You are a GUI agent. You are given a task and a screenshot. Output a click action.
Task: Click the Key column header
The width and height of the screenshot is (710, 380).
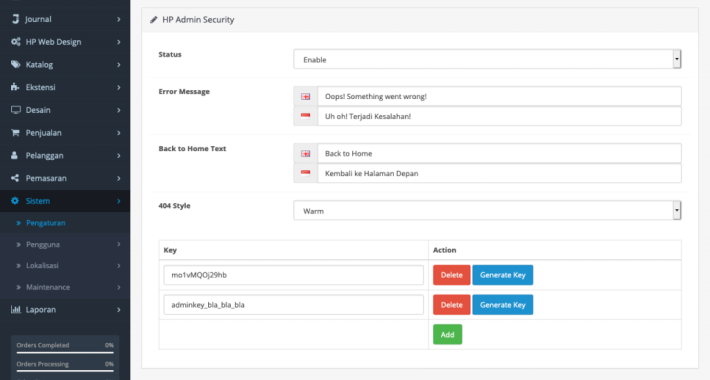(x=170, y=250)
